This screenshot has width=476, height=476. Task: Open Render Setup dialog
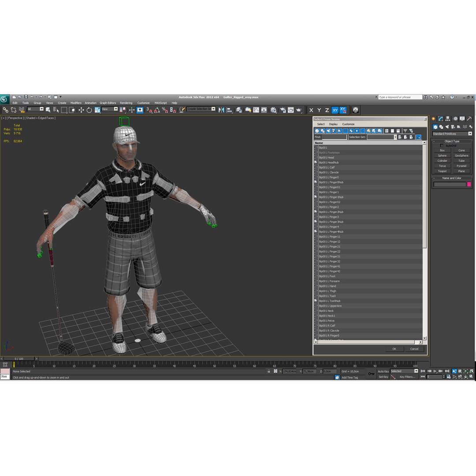[x=283, y=110]
